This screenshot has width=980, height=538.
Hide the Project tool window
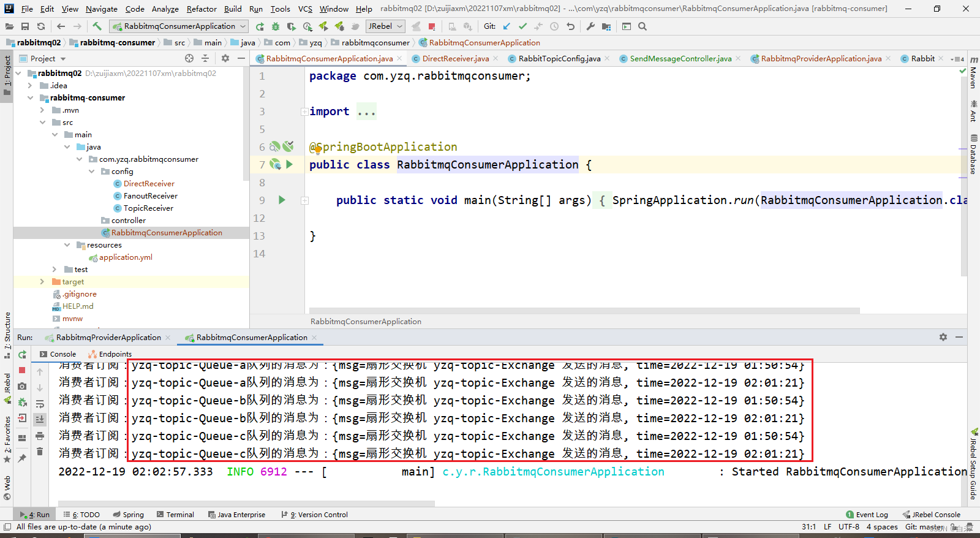click(x=241, y=58)
